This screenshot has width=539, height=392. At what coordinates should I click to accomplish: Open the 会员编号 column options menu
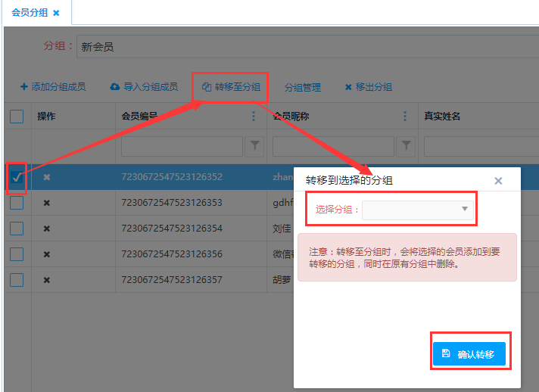pos(254,117)
